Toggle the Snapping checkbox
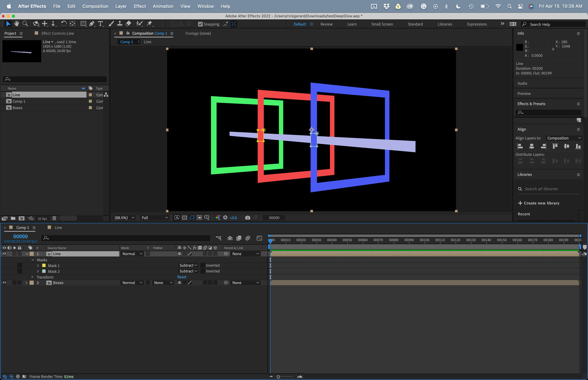This screenshot has height=380, width=588. click(200, 24)
